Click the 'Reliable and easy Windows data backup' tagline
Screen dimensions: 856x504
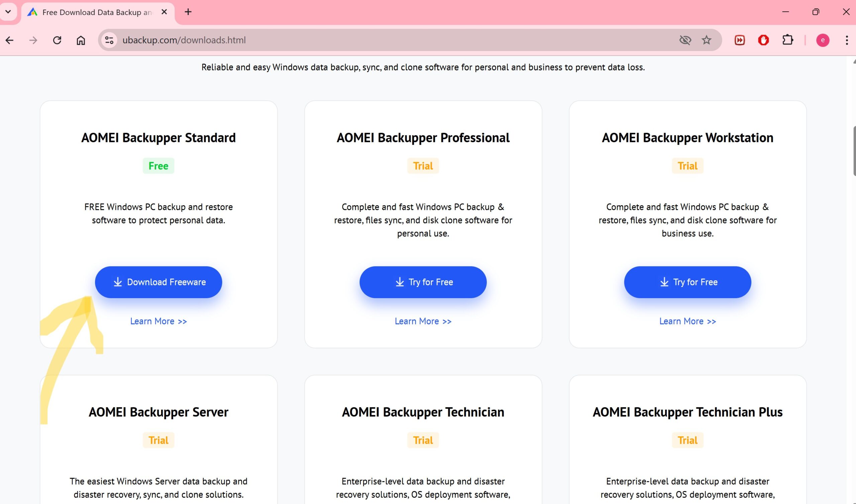click(423, 67)
